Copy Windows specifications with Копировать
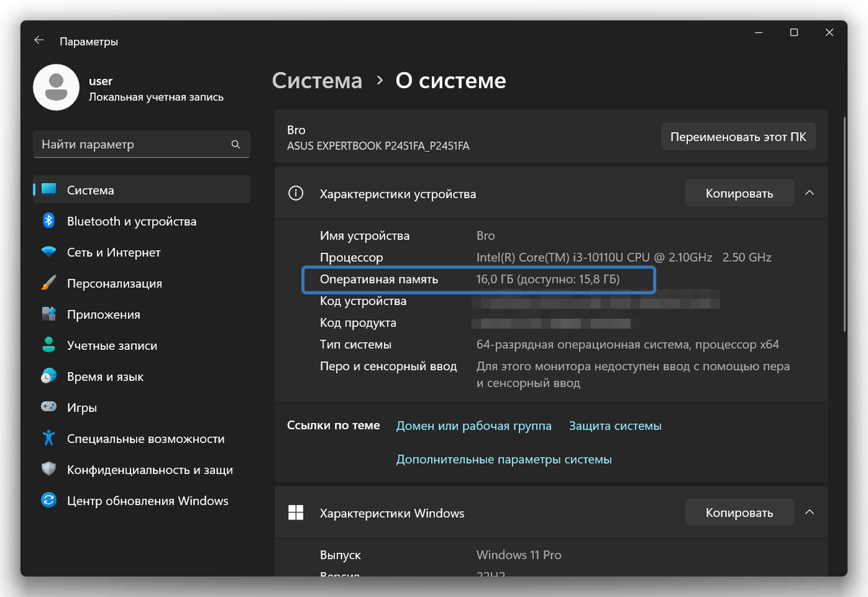The image size is (868, 597). coord(739,512)
